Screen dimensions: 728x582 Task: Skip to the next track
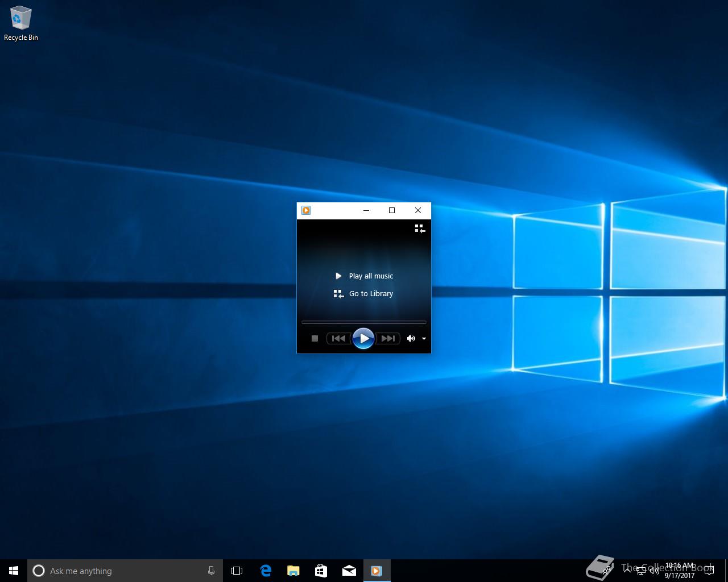(x=388, y=339)
